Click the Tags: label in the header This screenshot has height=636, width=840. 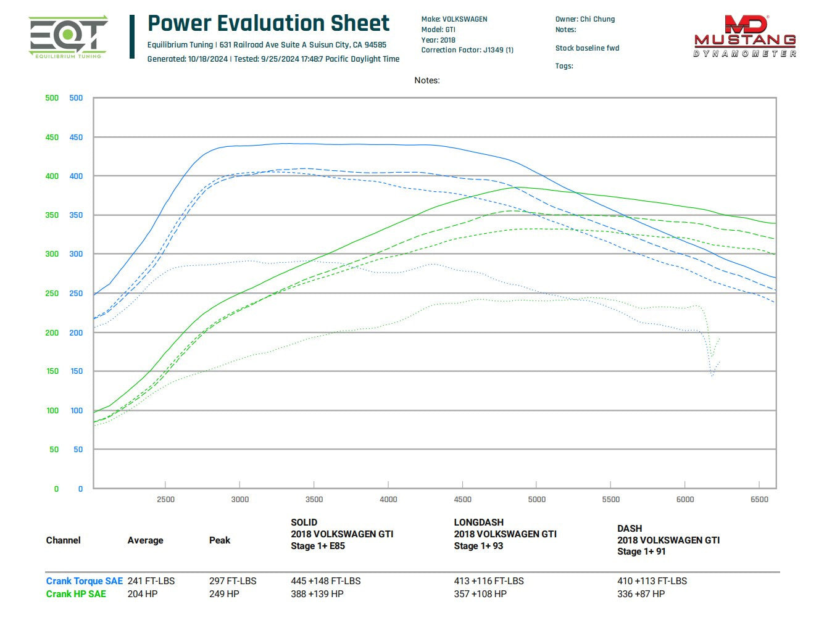[564, 66]
